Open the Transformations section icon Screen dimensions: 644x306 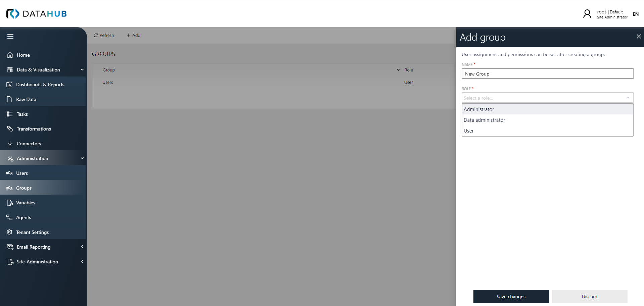tap(9, 129)
